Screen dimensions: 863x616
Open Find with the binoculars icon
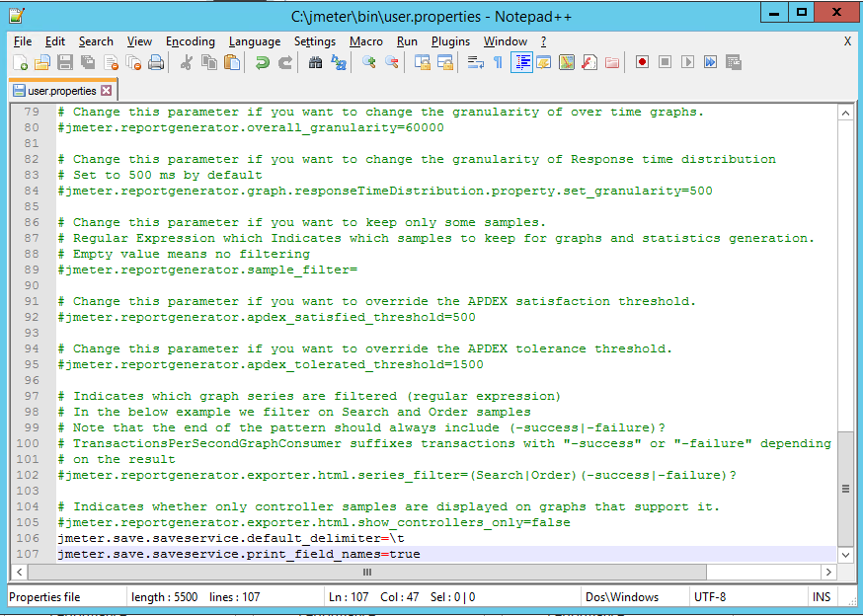(315, 63)
